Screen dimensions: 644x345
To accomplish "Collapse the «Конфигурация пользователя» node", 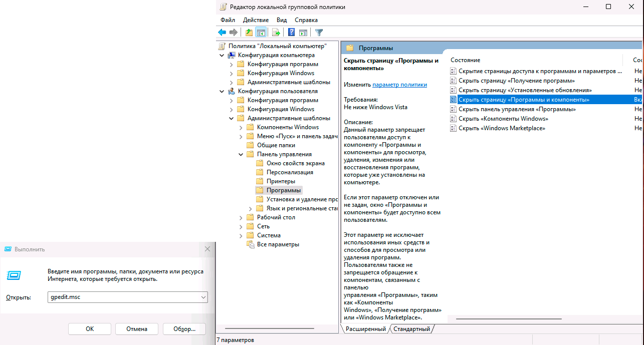I will point(222,91).
